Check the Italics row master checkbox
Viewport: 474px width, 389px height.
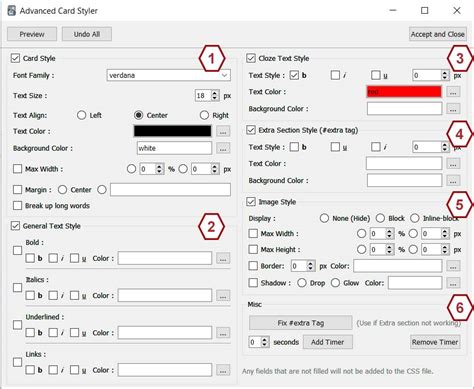(17, 288)
